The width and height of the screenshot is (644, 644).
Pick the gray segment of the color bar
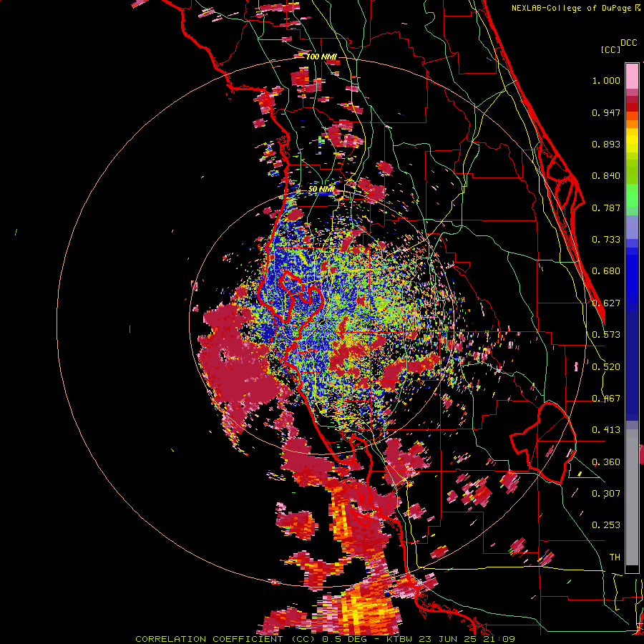point(632,497)
